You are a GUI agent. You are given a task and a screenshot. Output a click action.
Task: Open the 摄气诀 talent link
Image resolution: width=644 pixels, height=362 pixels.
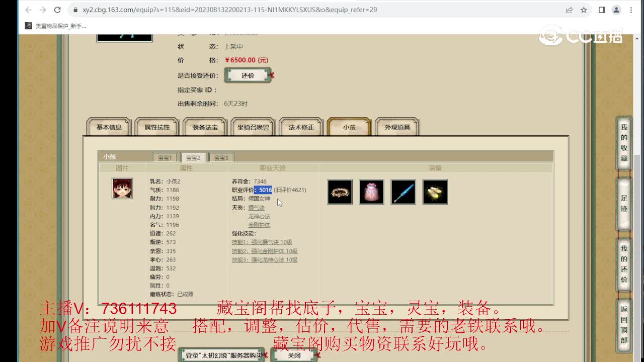[x=256, y=208]
